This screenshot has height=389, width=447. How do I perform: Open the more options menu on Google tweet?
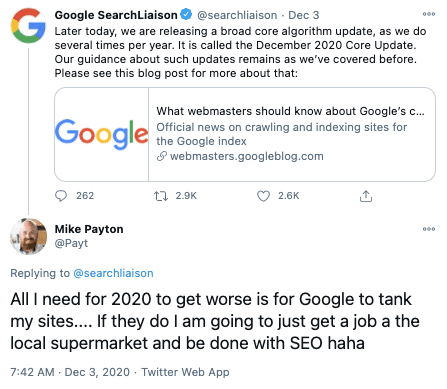pyautogui.click(x=429, y=14)
